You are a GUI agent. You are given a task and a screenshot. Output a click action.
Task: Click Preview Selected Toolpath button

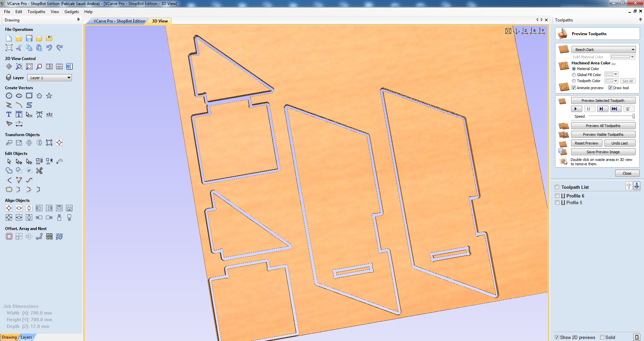click(603, 101)
